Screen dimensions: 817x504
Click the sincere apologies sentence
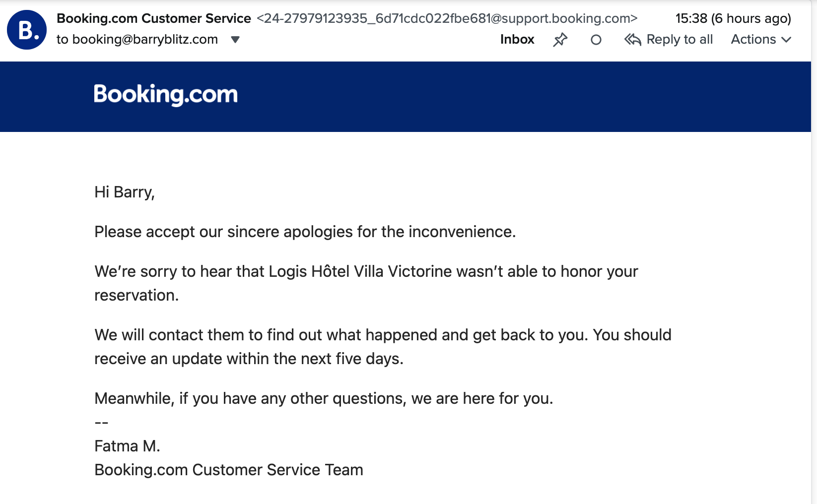(x=305, y=232)
